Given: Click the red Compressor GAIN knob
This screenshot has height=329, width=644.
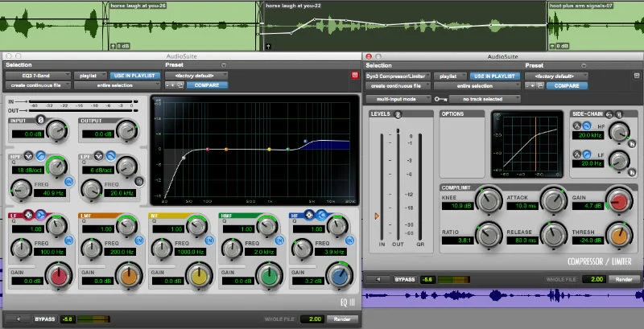Looking at the screenshot, I should (619, 200).
